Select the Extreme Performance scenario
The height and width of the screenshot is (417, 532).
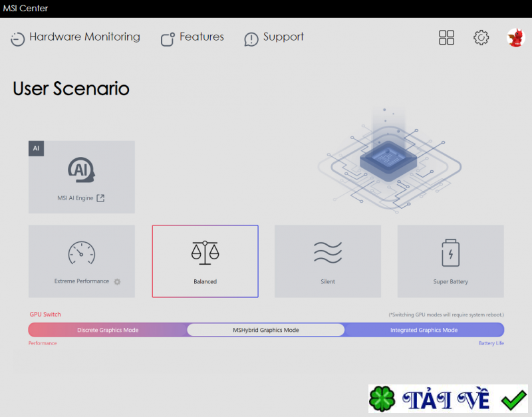click(81, 261)
